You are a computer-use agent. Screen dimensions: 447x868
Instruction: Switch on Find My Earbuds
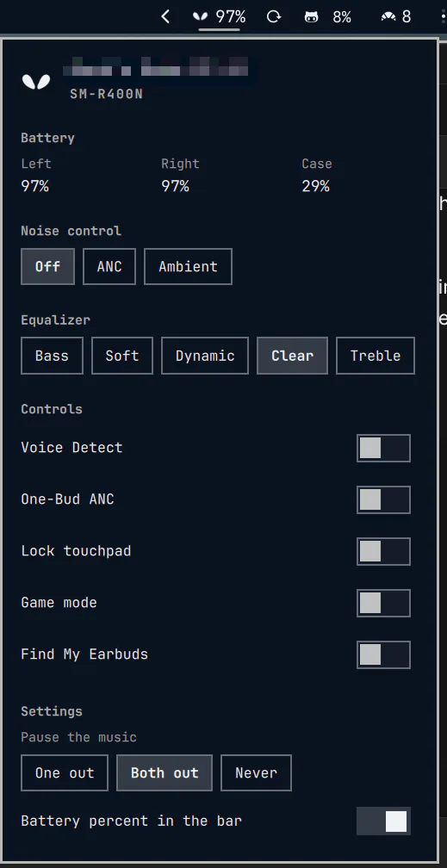click(383, 654)
